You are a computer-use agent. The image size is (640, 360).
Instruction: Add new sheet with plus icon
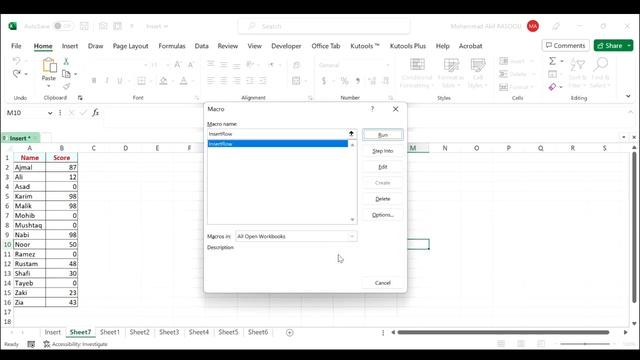(x=289, y=333)
